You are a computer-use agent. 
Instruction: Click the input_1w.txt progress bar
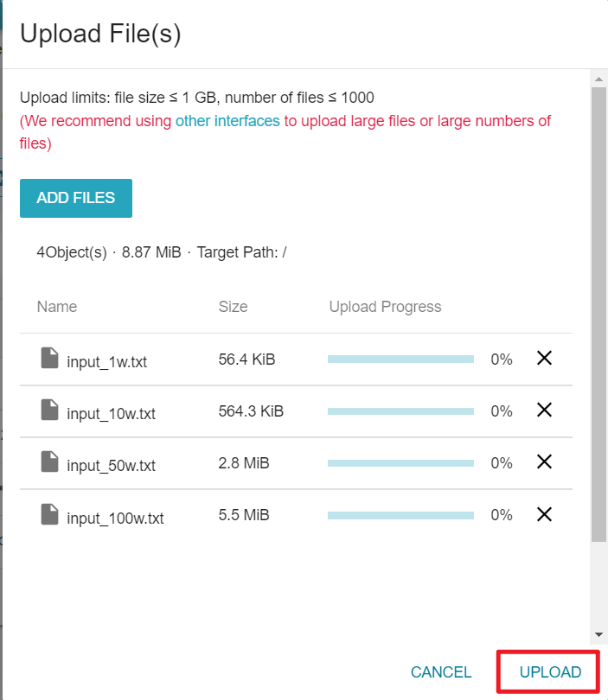(400, 360)
